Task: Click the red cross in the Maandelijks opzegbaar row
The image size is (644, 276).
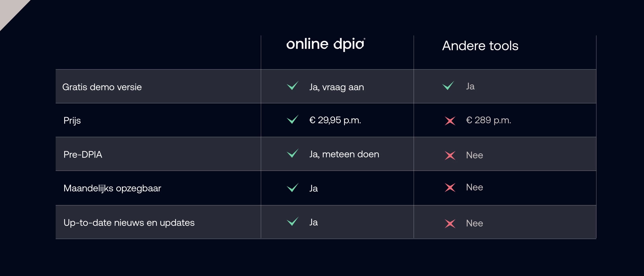Action: click(x=450, y=188)
